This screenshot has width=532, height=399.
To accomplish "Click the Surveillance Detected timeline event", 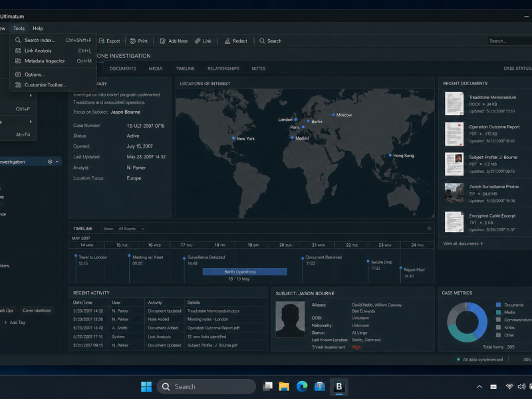I will click(x=206, y=260).
